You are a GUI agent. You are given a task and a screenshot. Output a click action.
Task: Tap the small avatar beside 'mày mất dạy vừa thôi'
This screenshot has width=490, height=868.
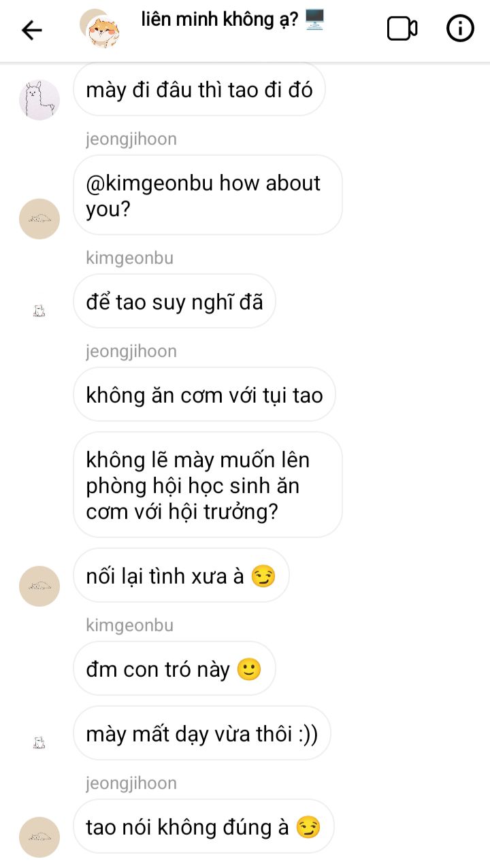(x=39, y=743)
